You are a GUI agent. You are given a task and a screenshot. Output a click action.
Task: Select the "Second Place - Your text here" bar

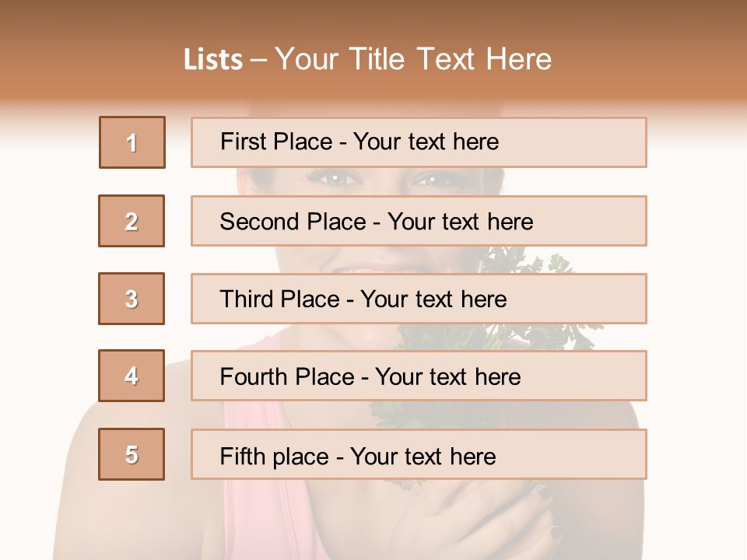click(x=419, y=221)
